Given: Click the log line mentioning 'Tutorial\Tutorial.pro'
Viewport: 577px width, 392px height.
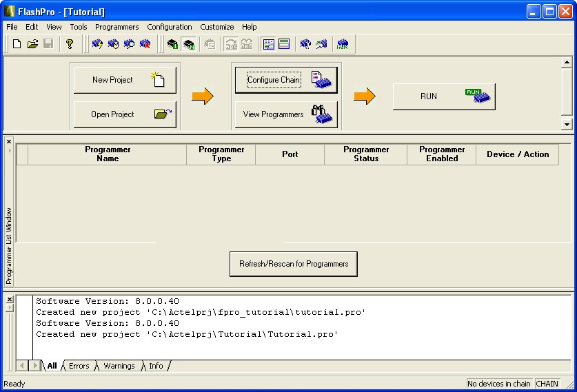Looking at the screenshot, I should coord(187,334).
